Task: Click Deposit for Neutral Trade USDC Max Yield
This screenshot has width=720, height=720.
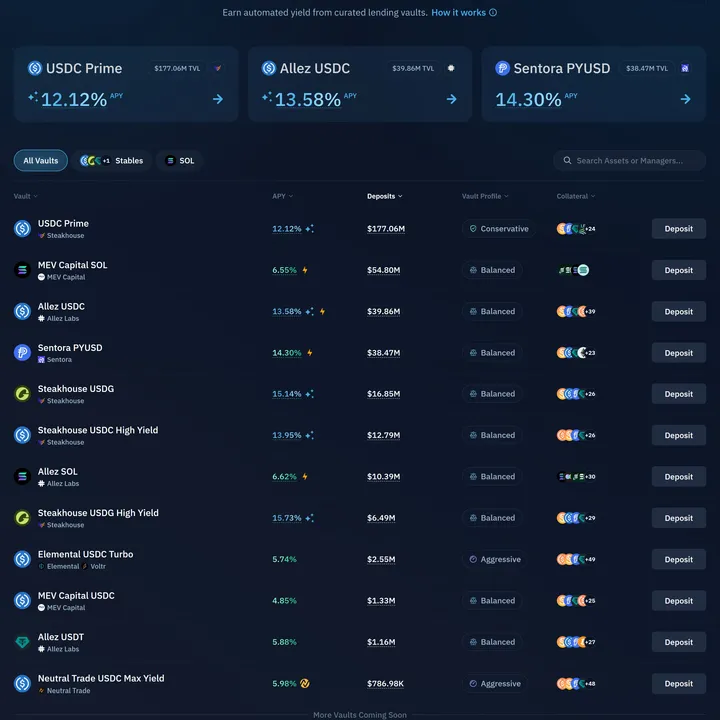Action: (x=679, y=684)
